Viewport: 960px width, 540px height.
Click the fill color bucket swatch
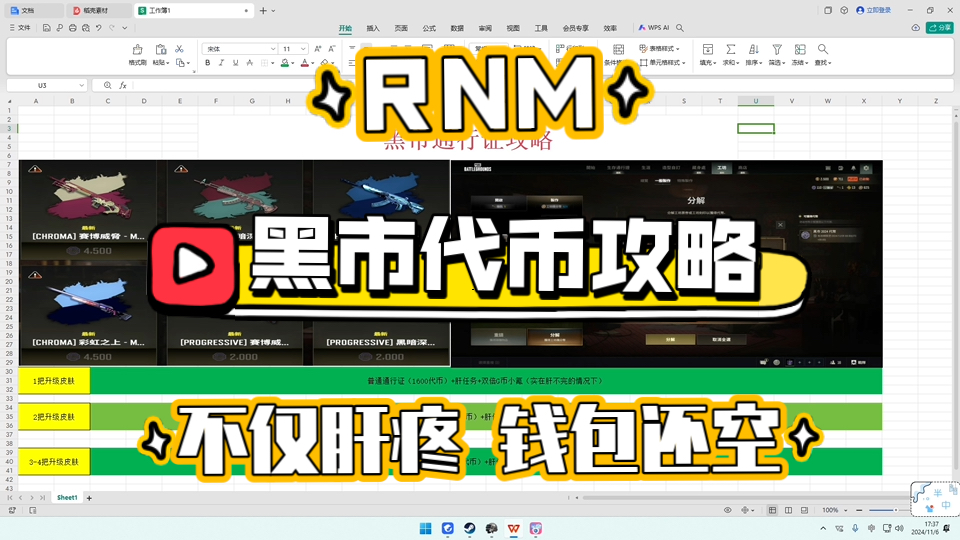pos(285,62)
